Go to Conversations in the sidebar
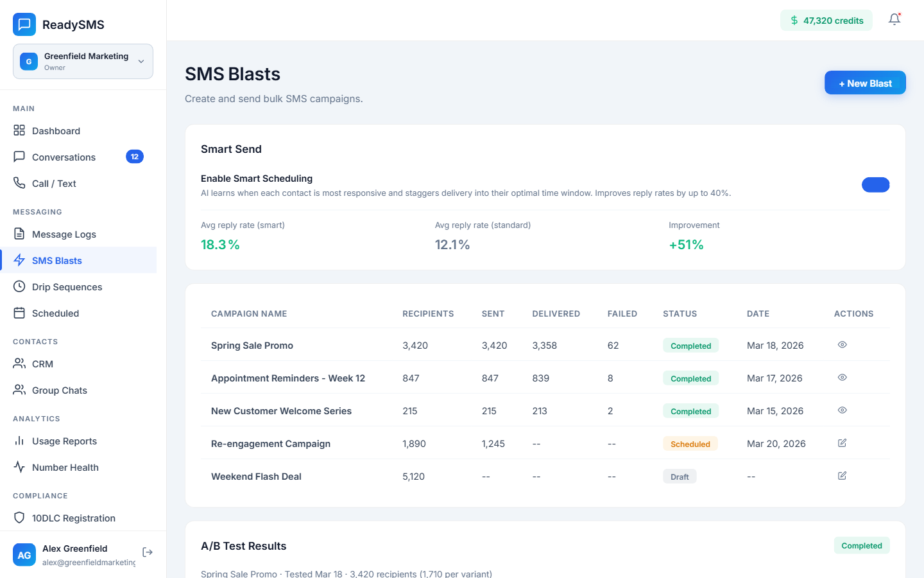The width and height of the screenshot is (924, 578). 64,157
